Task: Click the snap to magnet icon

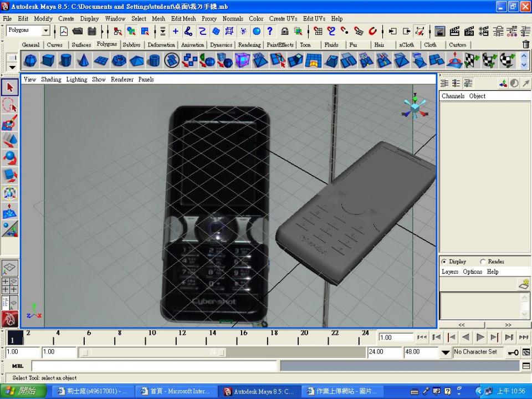Action: click(372, 32)
